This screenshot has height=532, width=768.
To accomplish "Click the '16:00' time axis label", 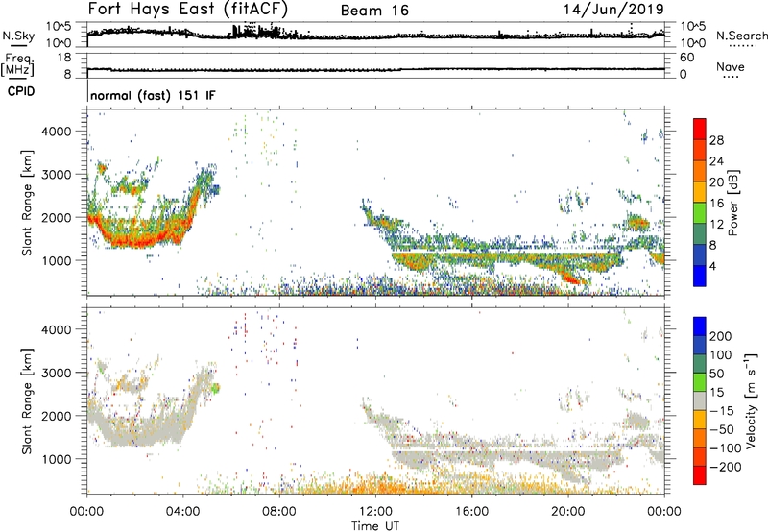I will click(472, 512).
